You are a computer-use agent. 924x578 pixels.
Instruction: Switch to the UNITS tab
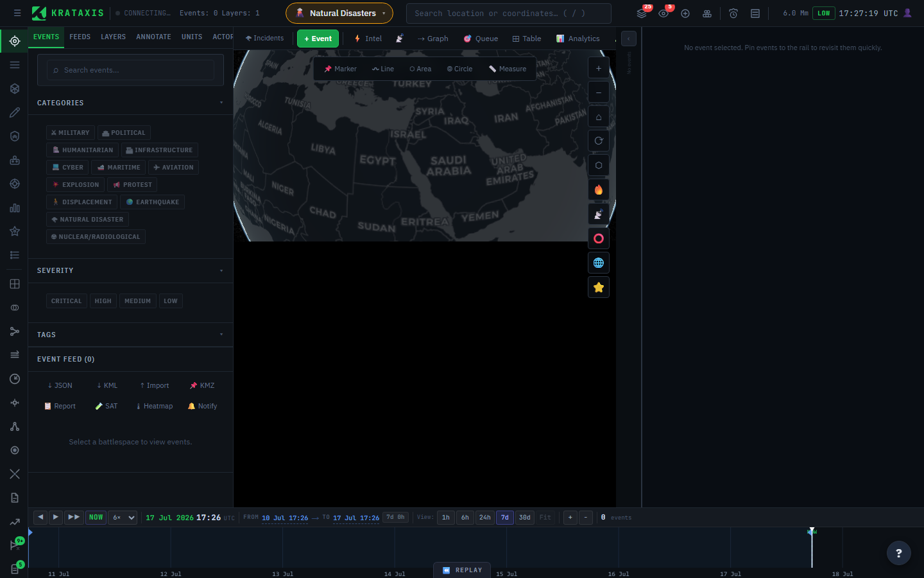192,37
